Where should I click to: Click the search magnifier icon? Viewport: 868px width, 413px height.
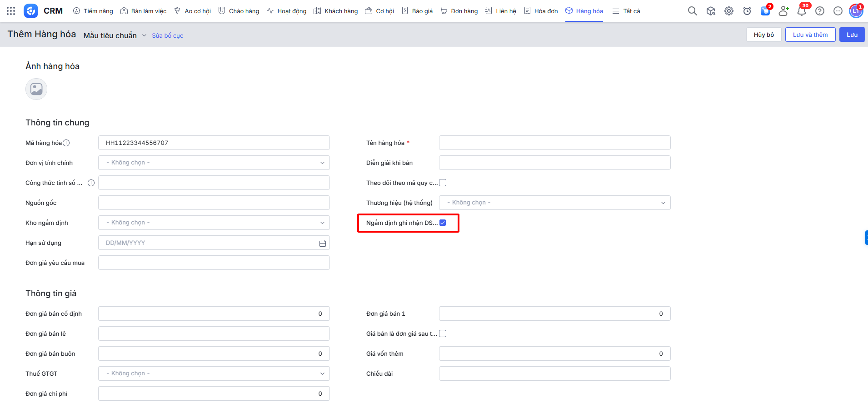(x=692, y=11)
